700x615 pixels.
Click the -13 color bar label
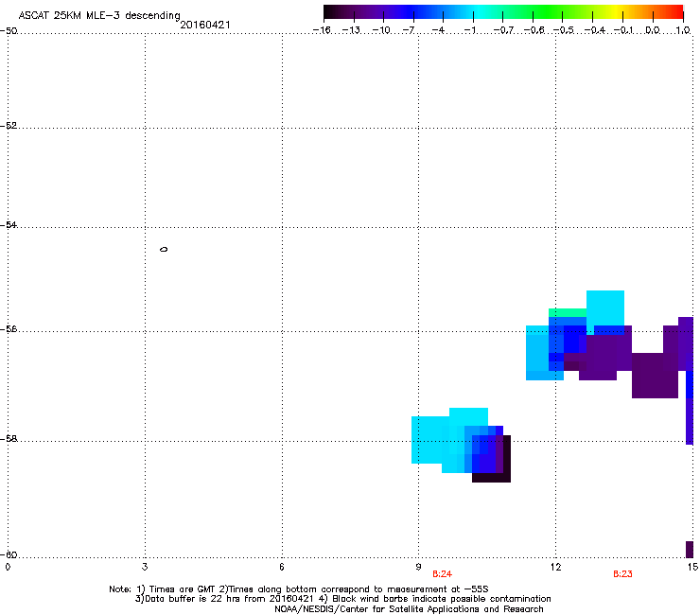coord(351,30)
